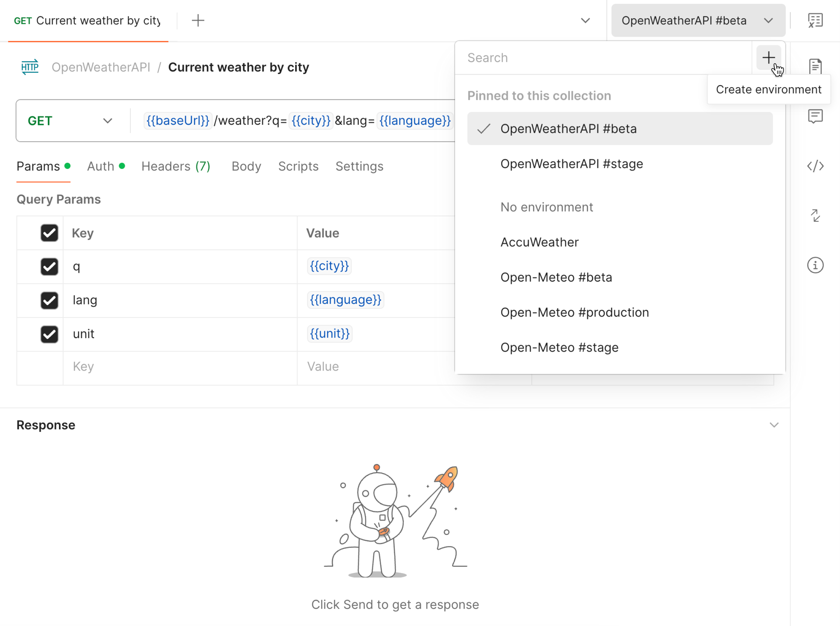Open the Code snippet panel icon
This screenshot has width=840, height=626.
pyautogui.click(x=816, y=166)
